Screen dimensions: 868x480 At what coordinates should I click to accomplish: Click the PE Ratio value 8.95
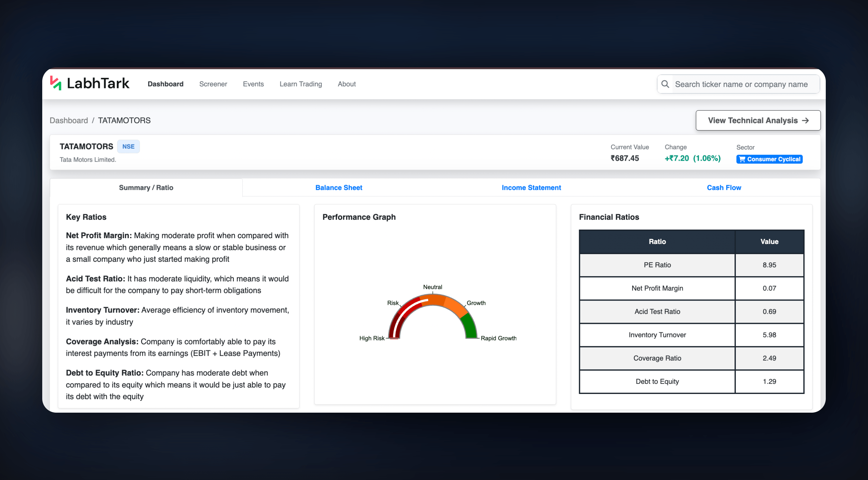pos(769,265)
